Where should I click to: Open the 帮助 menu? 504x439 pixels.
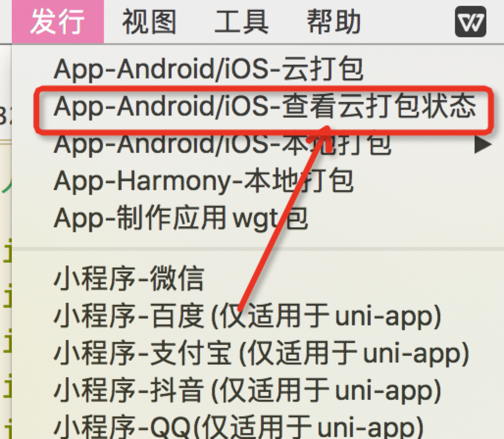334,22
